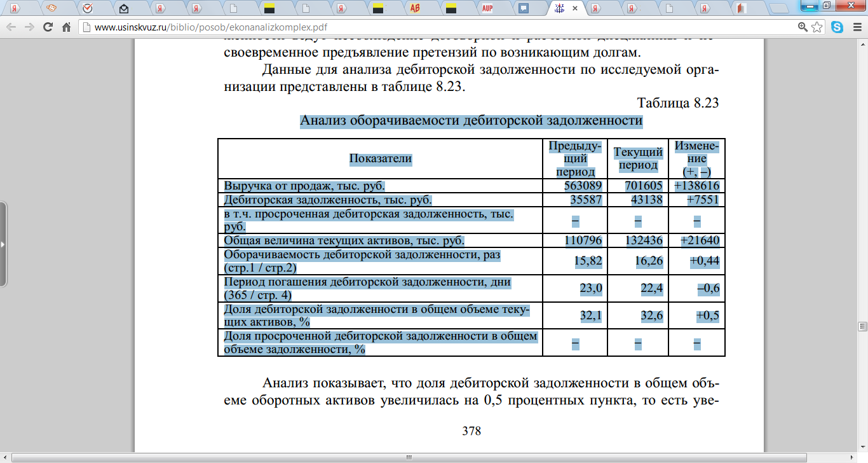868x463 pixels.
Task: Switch to the second tab with orange face icon
Action: click(x=52, y=8)
